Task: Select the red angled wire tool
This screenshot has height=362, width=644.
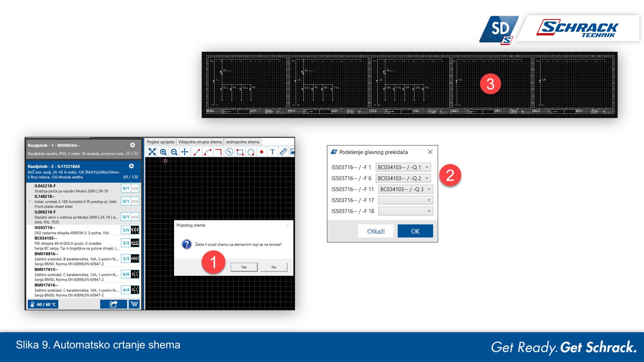Action: (x=218, y=152)
